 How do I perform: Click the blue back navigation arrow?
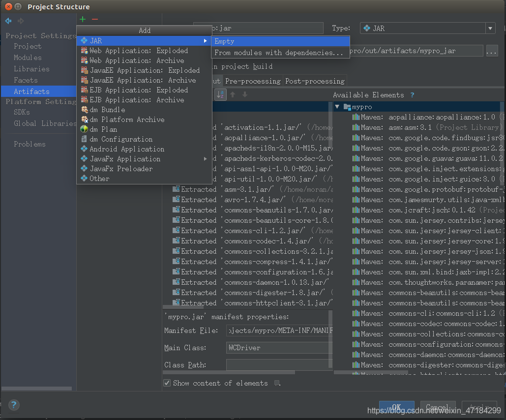(8, 21)
